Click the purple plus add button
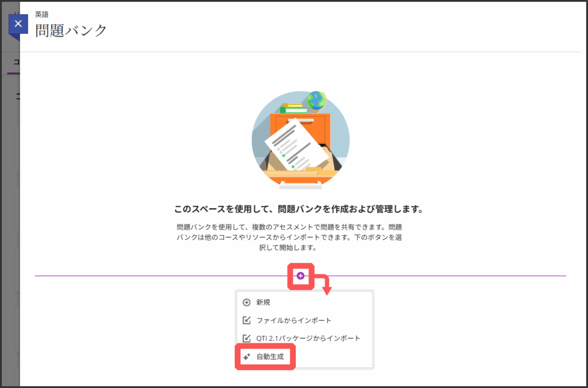588x388 pixels. pos(300,276)
